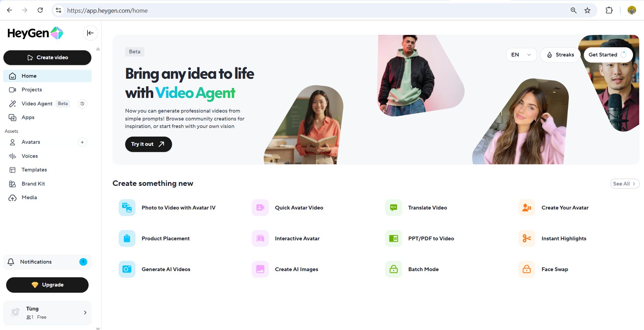Select Batch Mode label
Image resolution: width=644 pixels, height=330 pixels.
point(423,269)
